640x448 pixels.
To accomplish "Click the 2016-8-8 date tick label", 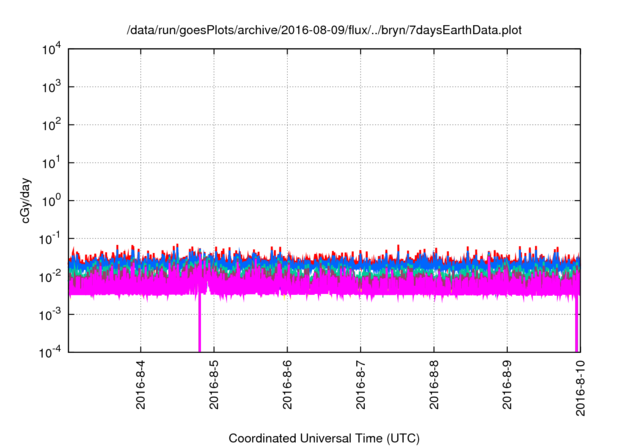I will [433, 385].
